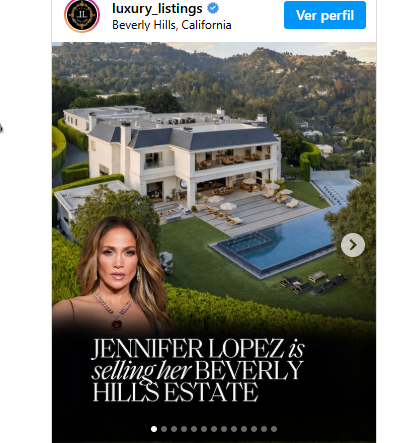
Task: Open the Beverly Hills, California location link
Action: click(172, 25)
